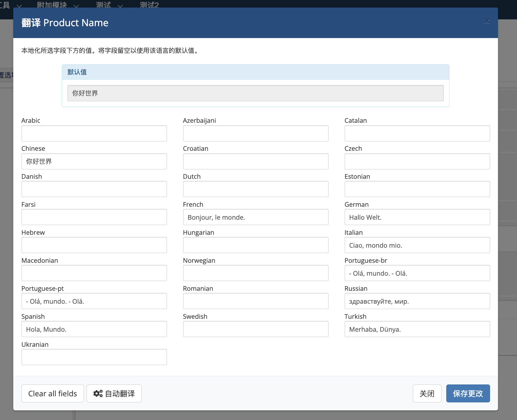
Task: Click the French field containing Bonjour
Action: (x=256, y=217)
